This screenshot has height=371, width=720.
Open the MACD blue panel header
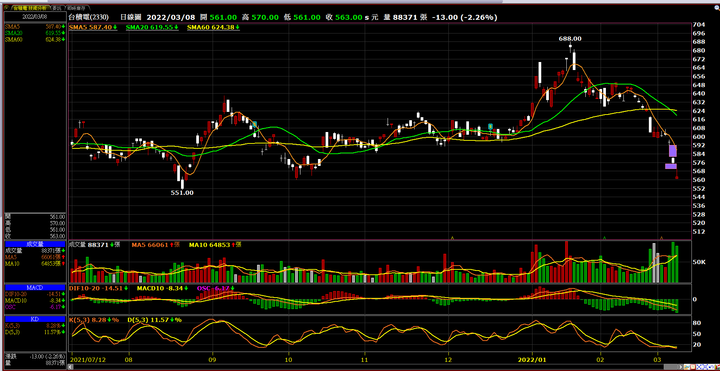pyautogui.click(x=34, y=287)
